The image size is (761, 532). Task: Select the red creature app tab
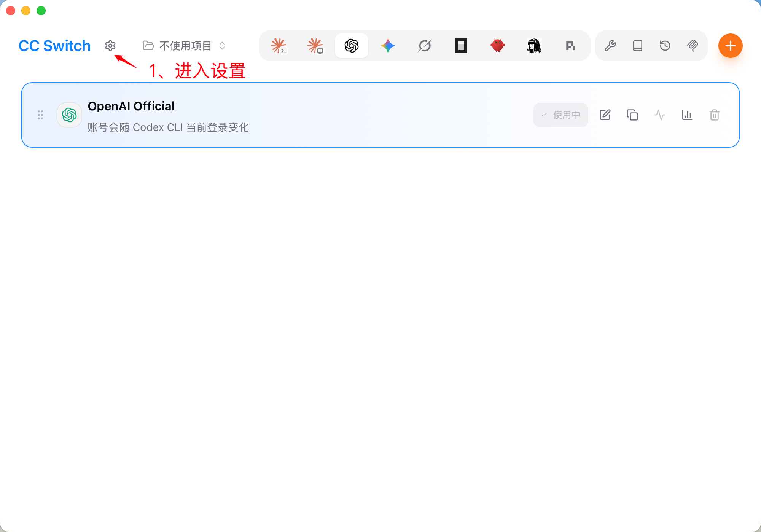[498, 46]
